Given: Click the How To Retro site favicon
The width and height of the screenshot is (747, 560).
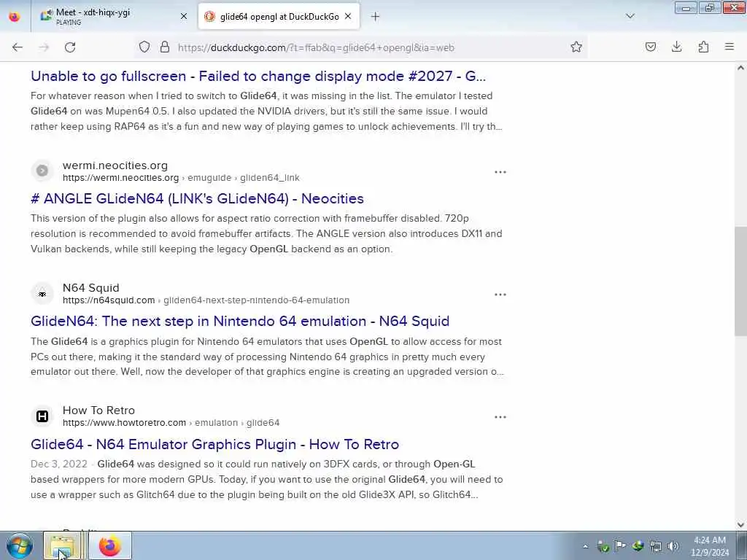Looking at the screenshot, I should coord(42,416).
